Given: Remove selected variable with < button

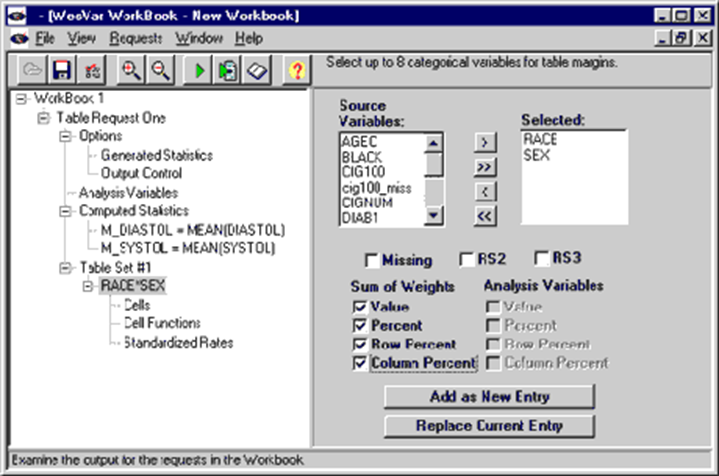Looking at the screenshot, I should (x=485, y=191).
